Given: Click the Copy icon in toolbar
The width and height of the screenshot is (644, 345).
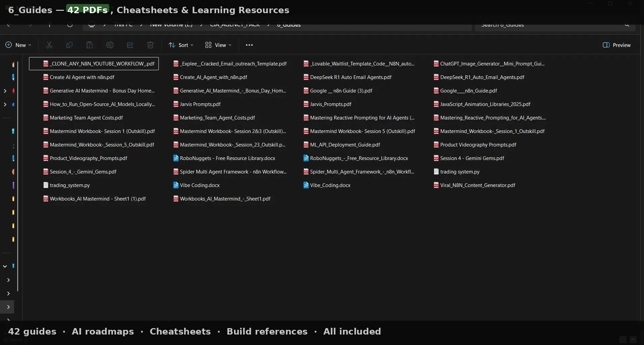Looking at the screenshot, I should point(69,45).
